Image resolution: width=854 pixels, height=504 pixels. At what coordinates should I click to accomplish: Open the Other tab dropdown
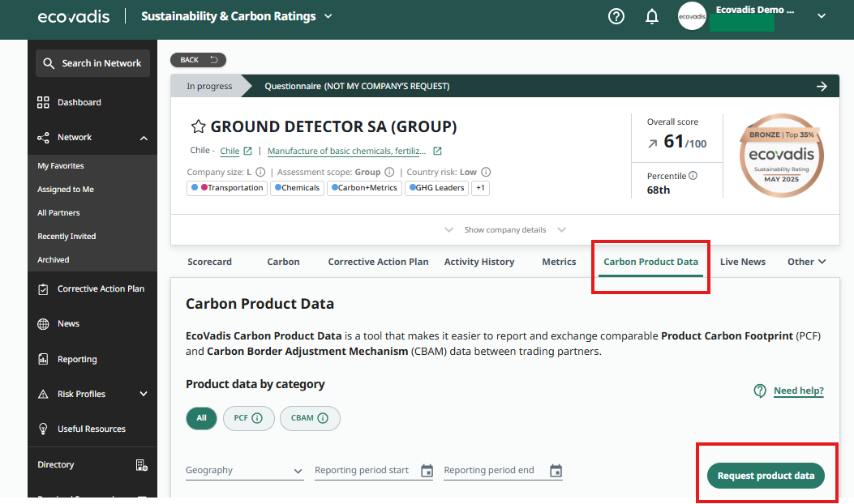[x=807, y=262]
